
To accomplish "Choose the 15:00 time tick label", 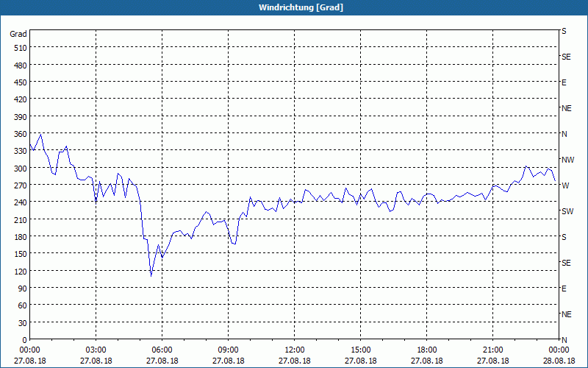I will click(361, 350).
